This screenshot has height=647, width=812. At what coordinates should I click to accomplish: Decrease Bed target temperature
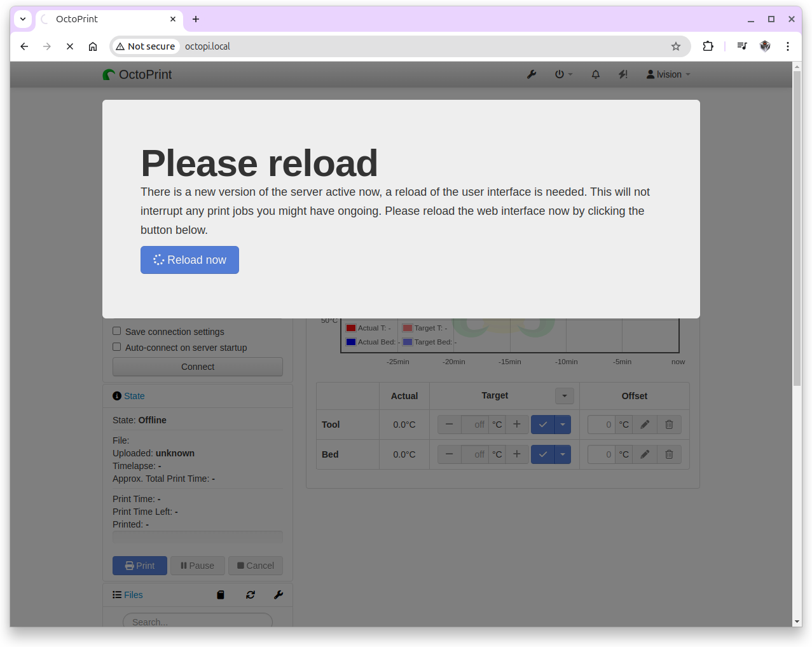[x=450, y=454]
